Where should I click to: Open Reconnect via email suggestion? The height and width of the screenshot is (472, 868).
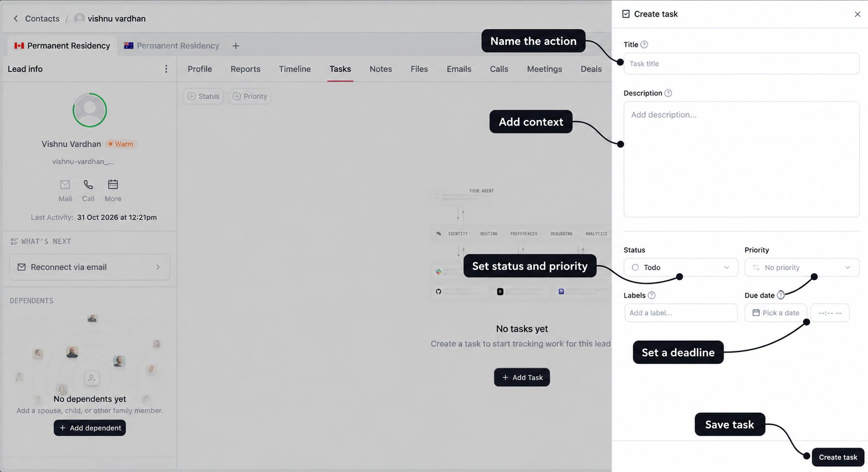(90, 267)
